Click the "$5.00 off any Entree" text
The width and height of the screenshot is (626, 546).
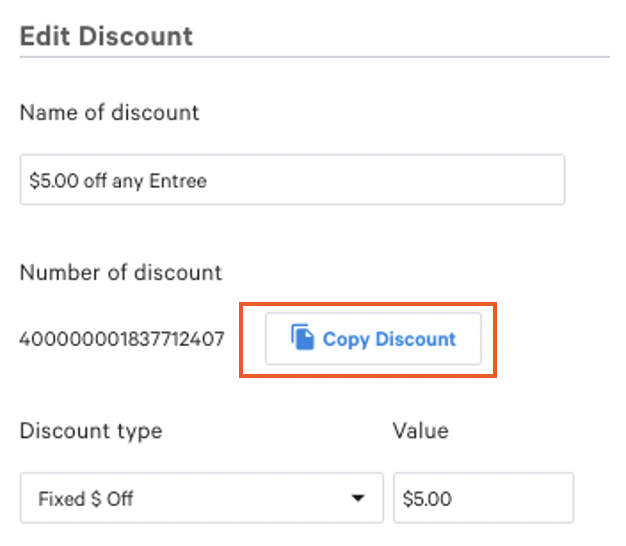[x=118, y=181]
